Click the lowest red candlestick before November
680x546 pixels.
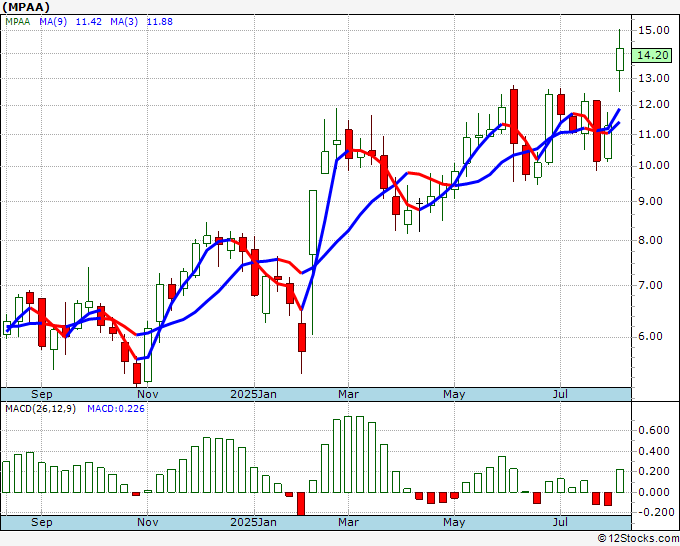click(137, 373)
